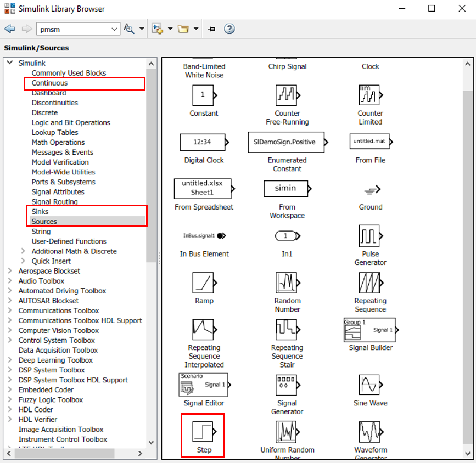Open Discontinuities library
The width and height of the screenshot is (476, 463).
click(x=55, y=103)
